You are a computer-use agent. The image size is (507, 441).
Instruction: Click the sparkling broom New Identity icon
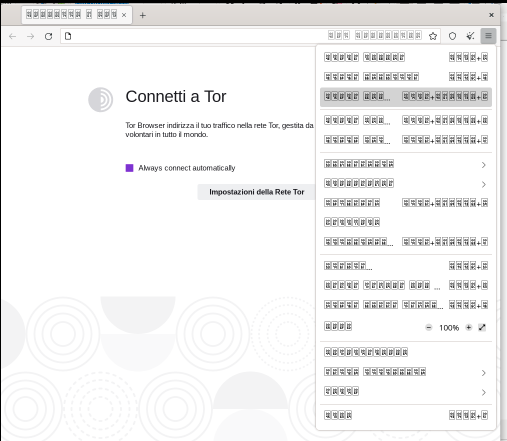470,36
